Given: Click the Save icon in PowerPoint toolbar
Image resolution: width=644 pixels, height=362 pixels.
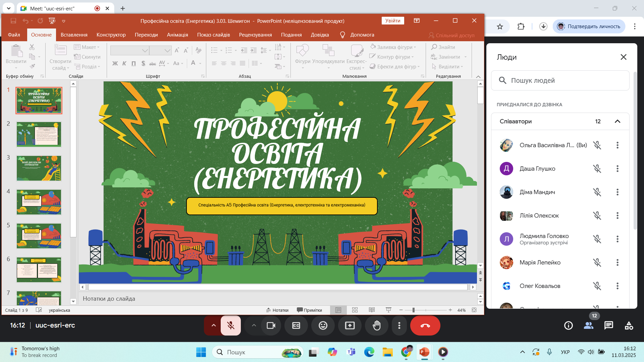Looking at the screenshot, I should pyautogui.click(x=13, y=21).
